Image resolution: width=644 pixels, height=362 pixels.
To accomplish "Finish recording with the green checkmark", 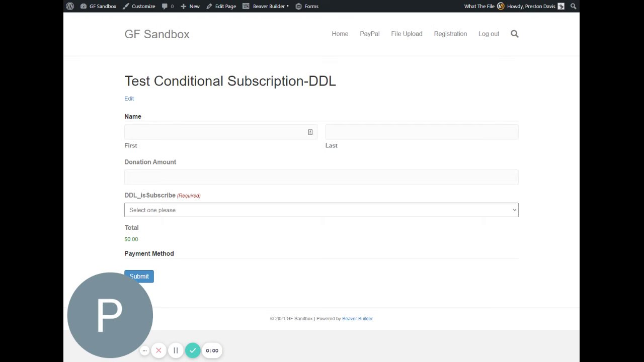I will [x=193, y=350].
